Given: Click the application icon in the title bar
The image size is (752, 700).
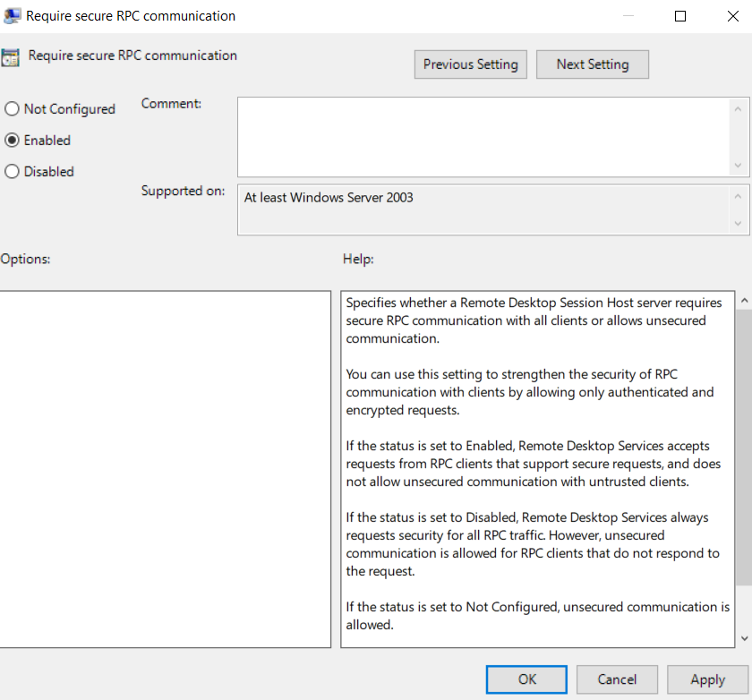Looking at the screenshot, I should click(11, 15).
